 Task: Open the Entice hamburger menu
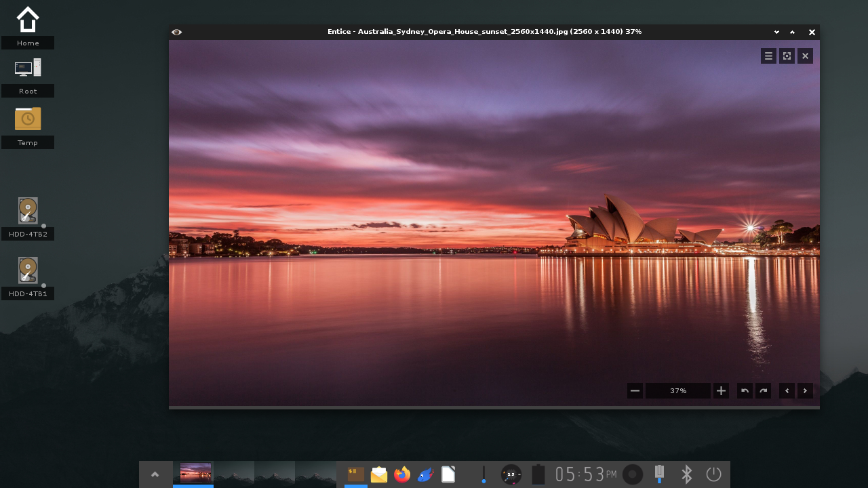point(768,56)
